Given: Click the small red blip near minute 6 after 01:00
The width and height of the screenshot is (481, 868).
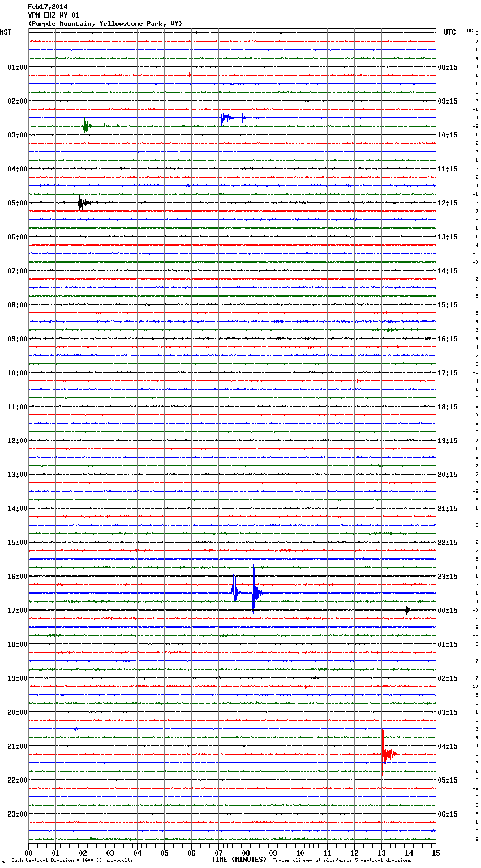Looking at the screenshot, I should coord(190,75).
